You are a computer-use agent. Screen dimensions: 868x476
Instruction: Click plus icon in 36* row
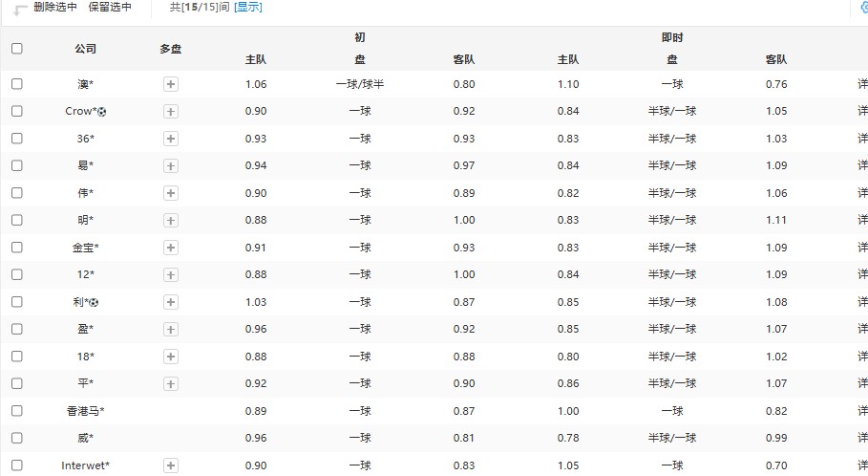click(171, 139)
